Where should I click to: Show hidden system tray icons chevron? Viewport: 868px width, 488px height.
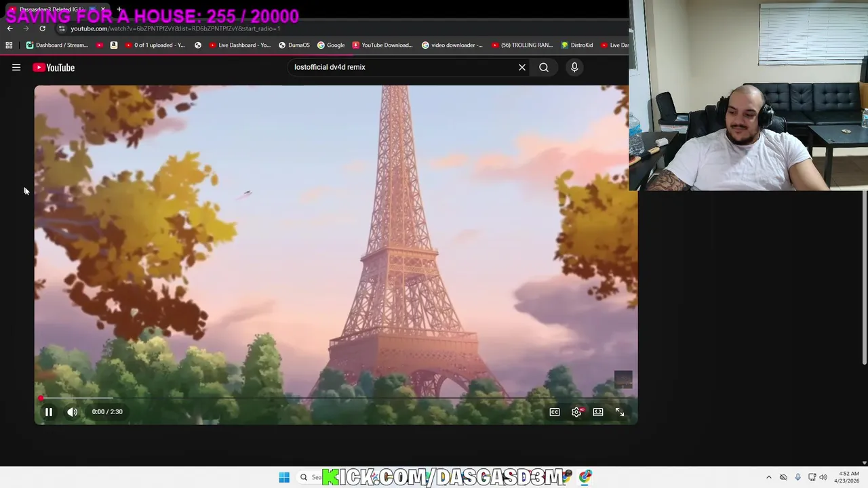[x=769, y=477]
